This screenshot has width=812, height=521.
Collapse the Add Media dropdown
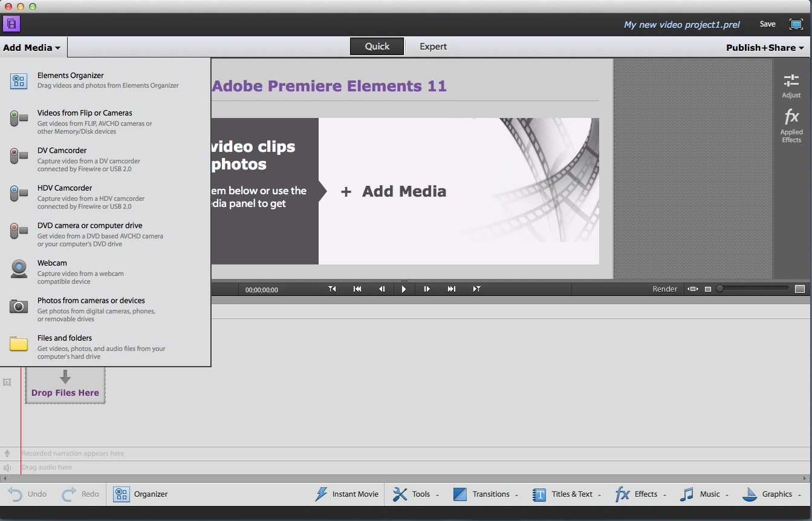coord(32,48)
